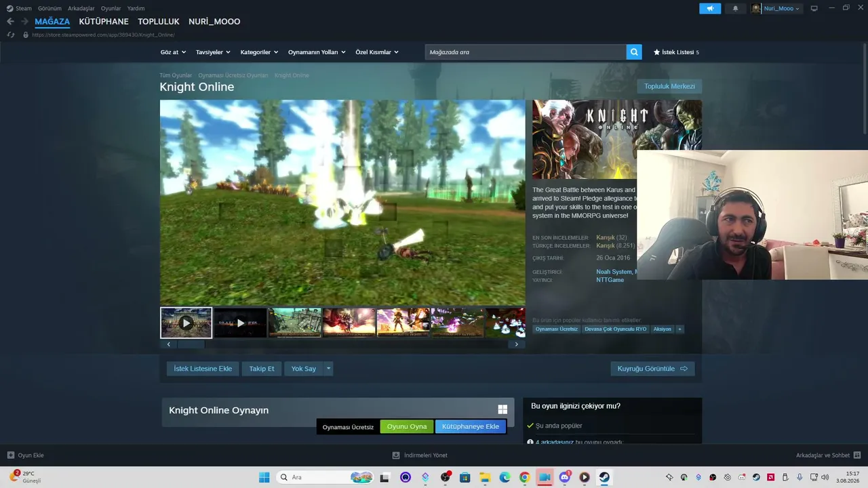Image resolution: width=868 pixels, height=488 pixels.
Task: Open Task View from the taskbar
Action: click(385, 477)
